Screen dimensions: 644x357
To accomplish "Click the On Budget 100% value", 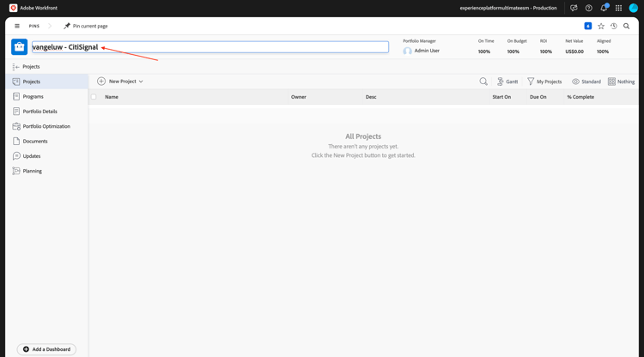I will (x=513, y=51).
